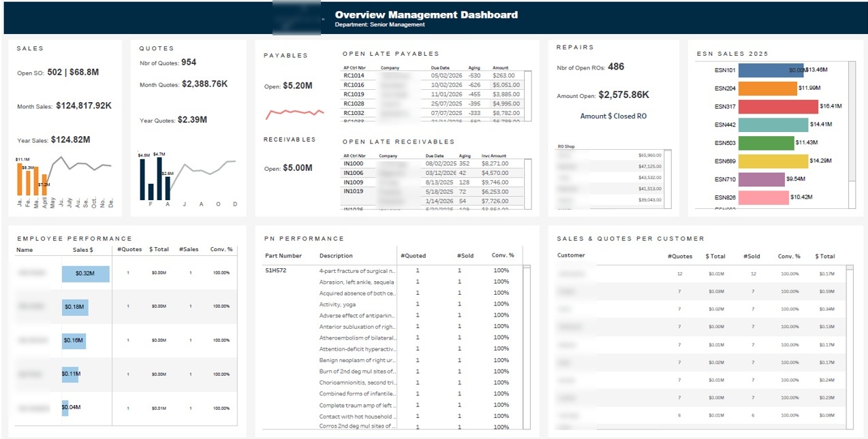Click the Overview Management Dashboard title
868x439 pixels.
point(425,14)
